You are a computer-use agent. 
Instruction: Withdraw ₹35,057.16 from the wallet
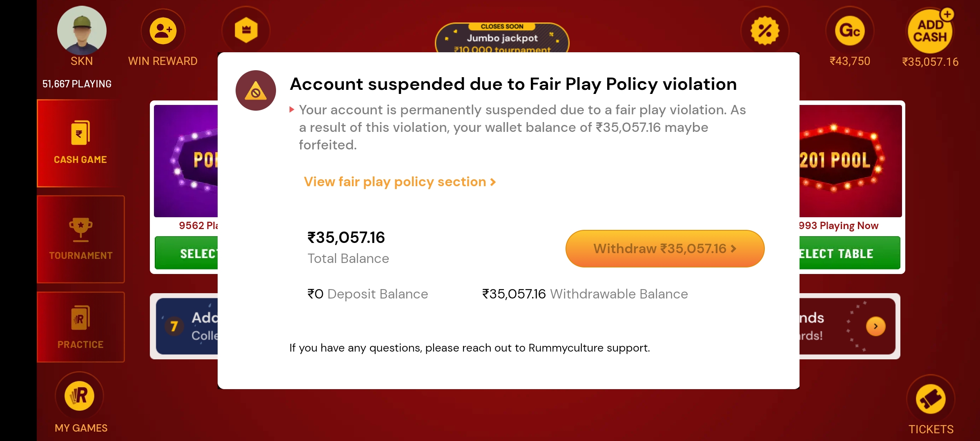coord(665,249)
